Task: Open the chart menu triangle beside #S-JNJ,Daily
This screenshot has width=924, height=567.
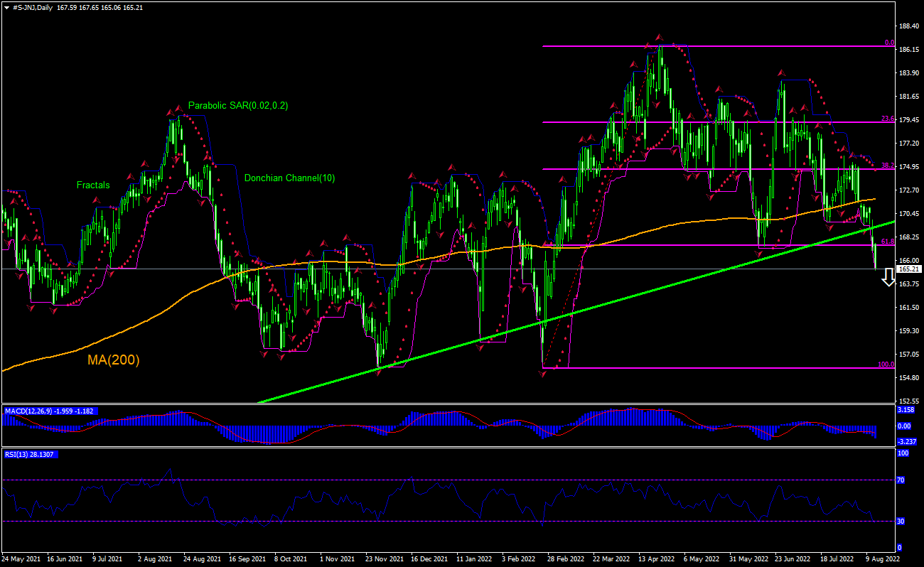Action: point(6,8)
